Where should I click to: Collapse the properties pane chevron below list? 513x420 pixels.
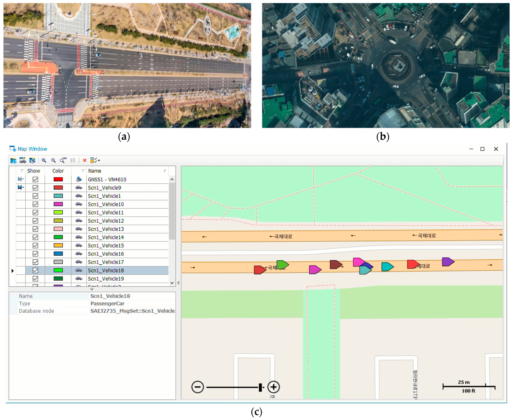point(92,289)
